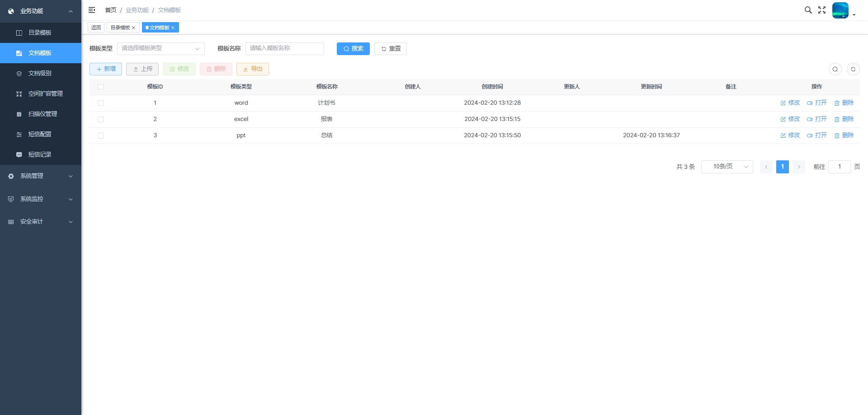Toggle fullscreen using the expand icon
Screen dimensions: 868x415
click(822, 10)
